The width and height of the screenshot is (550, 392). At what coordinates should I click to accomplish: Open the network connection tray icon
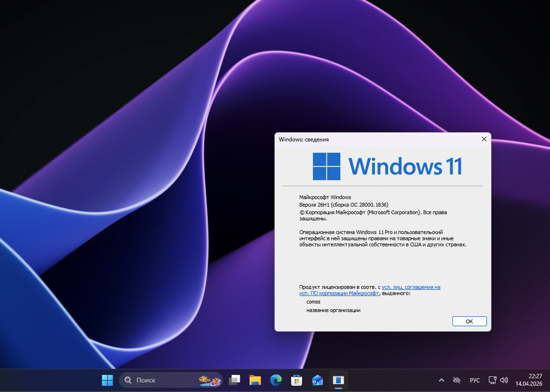point(493,380)
